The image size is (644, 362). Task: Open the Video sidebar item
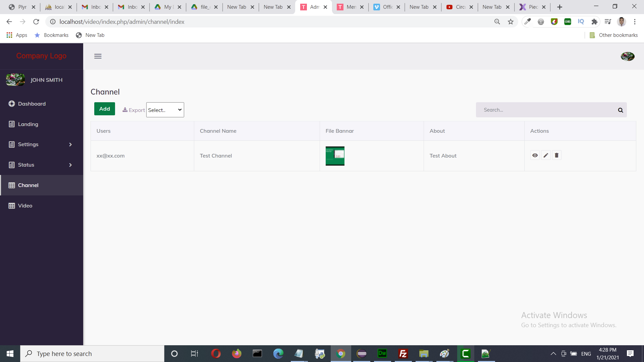[x=25, y=206]
